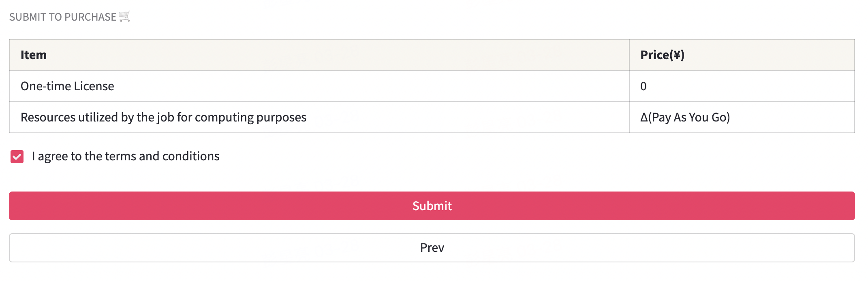Click the 'I agree to the terms' label
Viewport: 868px width, 281px height.
pyautogui.click(x=126, y=156)
